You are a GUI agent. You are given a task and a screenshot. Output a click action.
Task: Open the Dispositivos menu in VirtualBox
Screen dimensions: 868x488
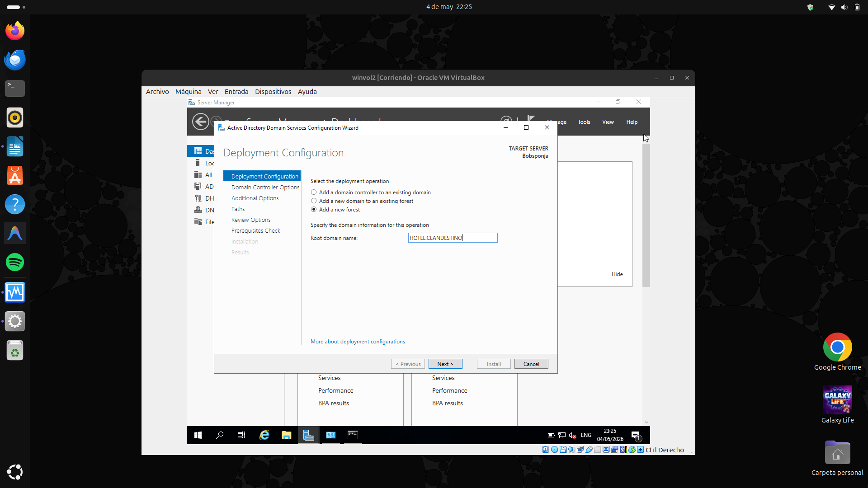273,91
